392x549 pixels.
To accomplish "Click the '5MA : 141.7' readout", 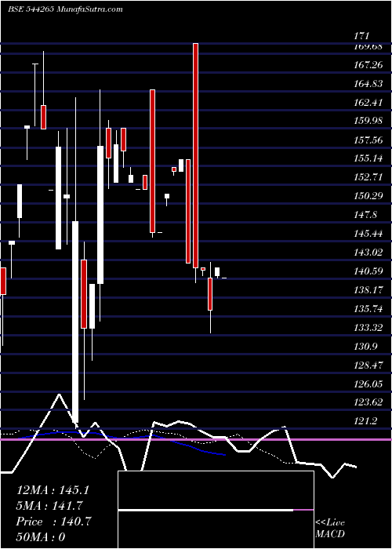I will tap(49, 506).
